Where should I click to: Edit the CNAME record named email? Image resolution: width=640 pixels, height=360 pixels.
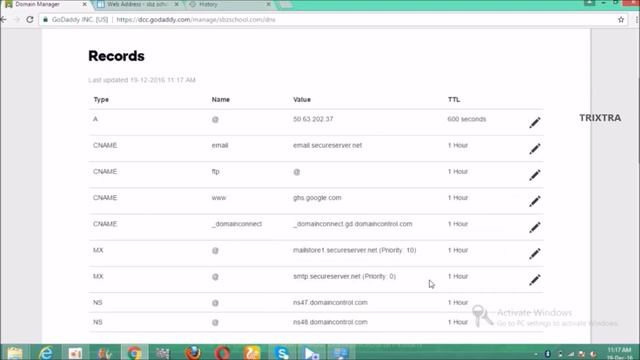pyautogui.click(x=535, y=149)
